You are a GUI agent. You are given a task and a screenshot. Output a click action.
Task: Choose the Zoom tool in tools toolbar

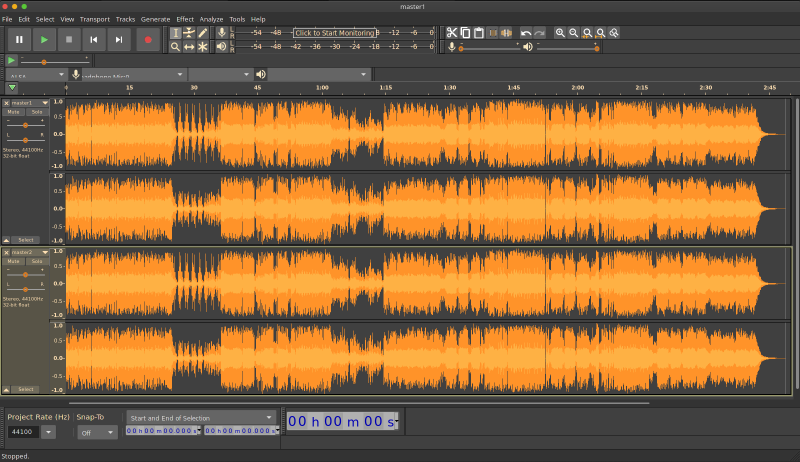click(x=175, y=47)
